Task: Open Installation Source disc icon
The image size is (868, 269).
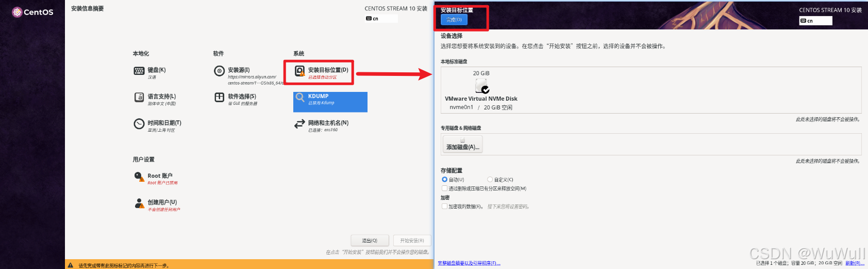Action: pyautogui.click(x=220, y=71)
